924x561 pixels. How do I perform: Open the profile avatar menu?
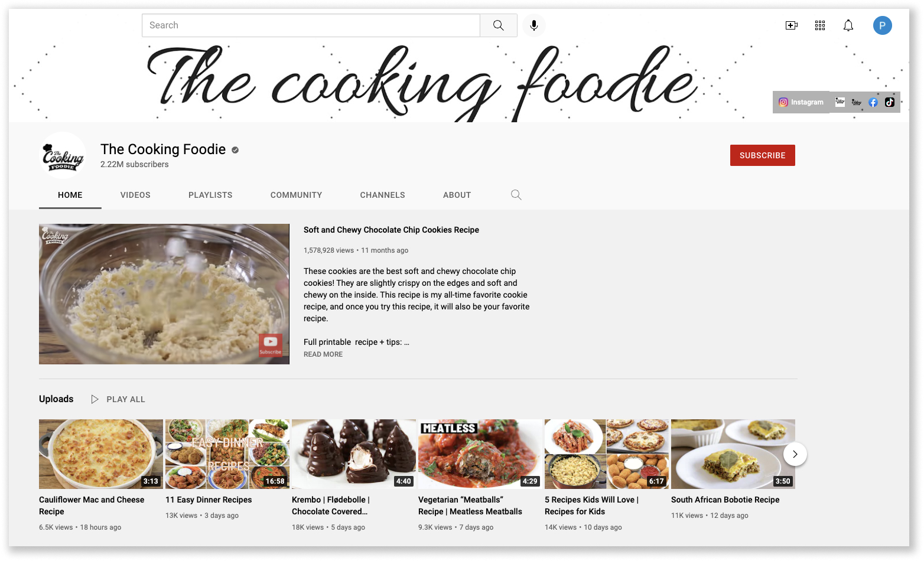[x=883, y=25]
